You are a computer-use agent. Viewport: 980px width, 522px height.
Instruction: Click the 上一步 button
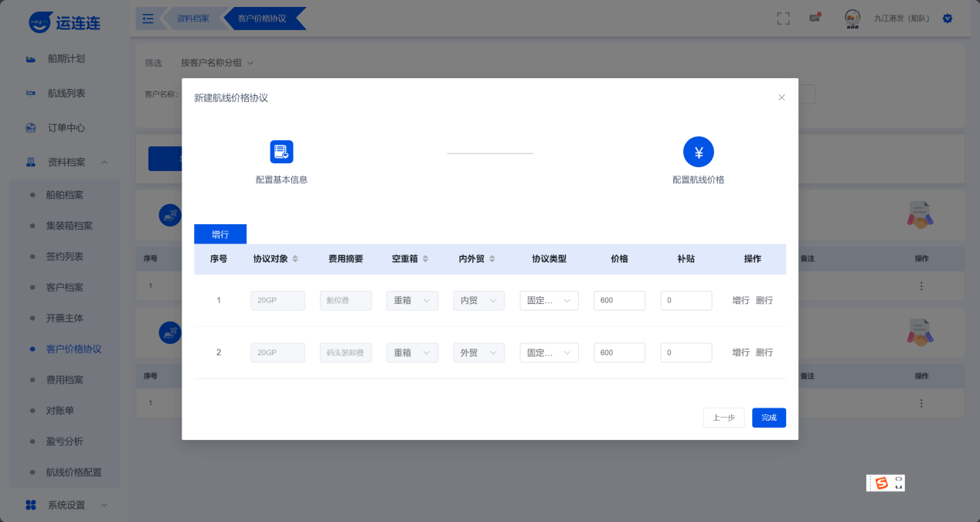[x=723, y=418]
